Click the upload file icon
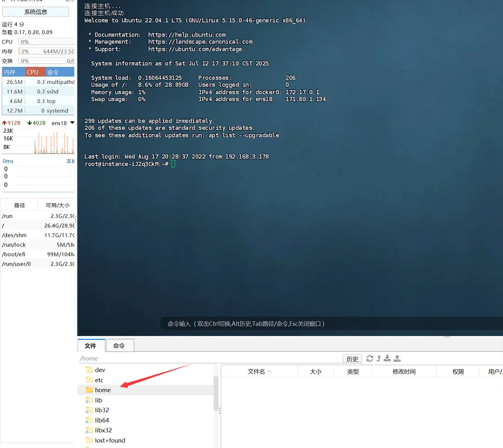The image size is (503, 448). 397,358
